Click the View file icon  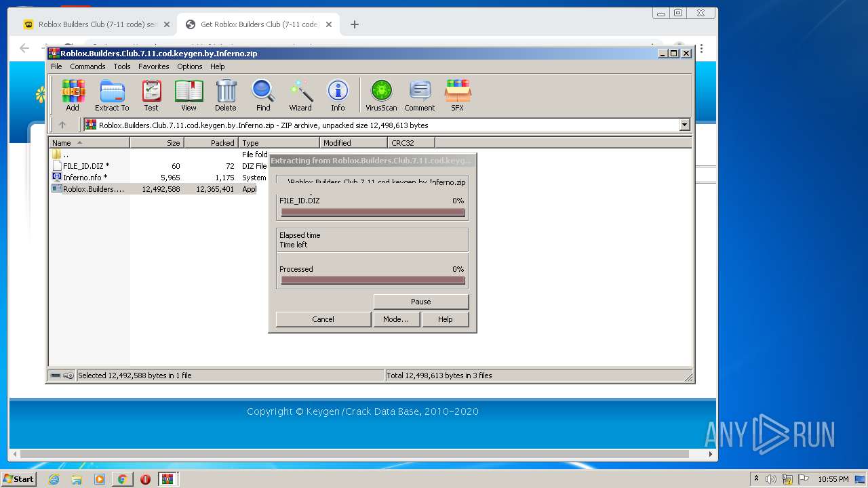point(189,95)
